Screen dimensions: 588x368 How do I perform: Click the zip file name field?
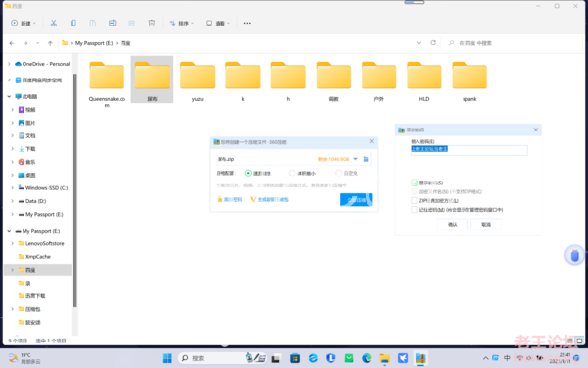tap(267, 159)
